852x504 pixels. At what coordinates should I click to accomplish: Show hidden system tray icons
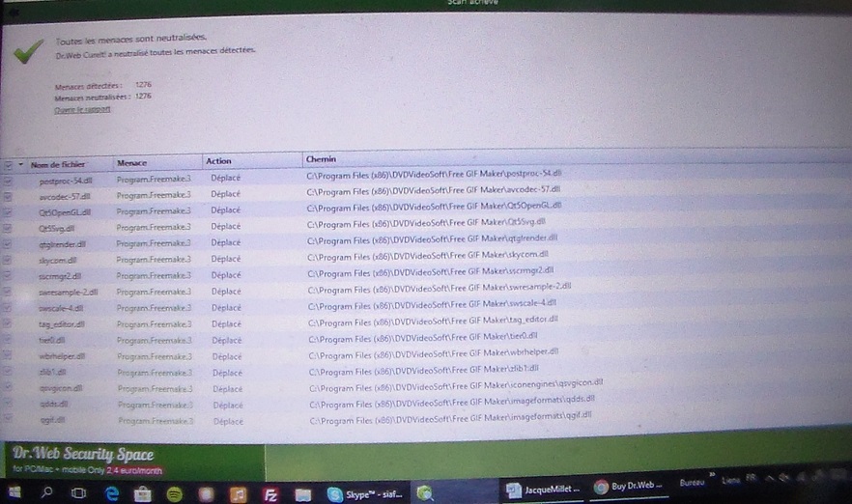click(x=770, y=478)
